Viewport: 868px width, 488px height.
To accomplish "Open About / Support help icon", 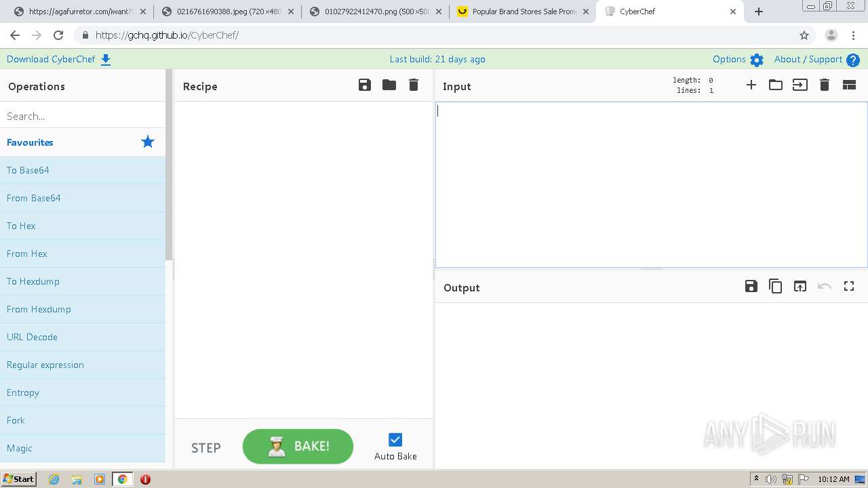I will 853,60.
